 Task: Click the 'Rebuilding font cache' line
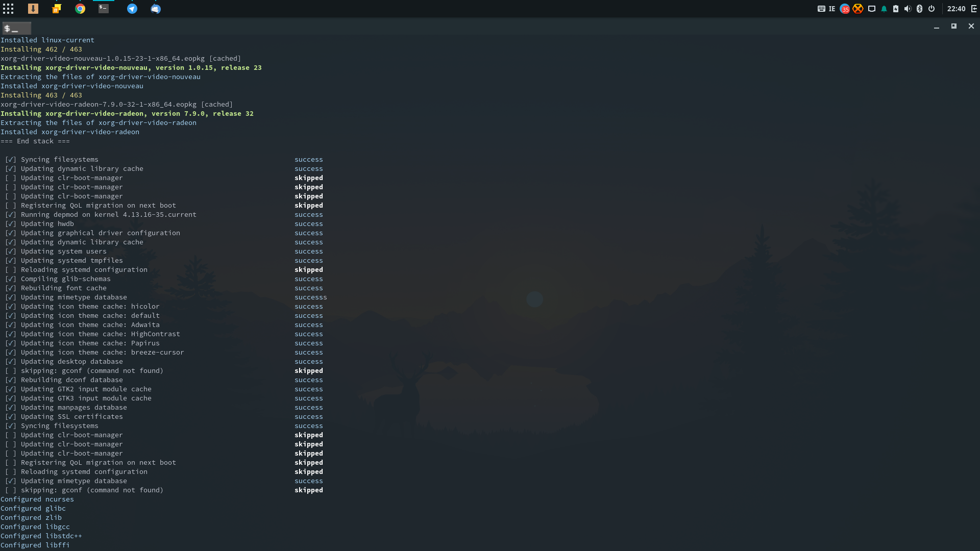64,288
